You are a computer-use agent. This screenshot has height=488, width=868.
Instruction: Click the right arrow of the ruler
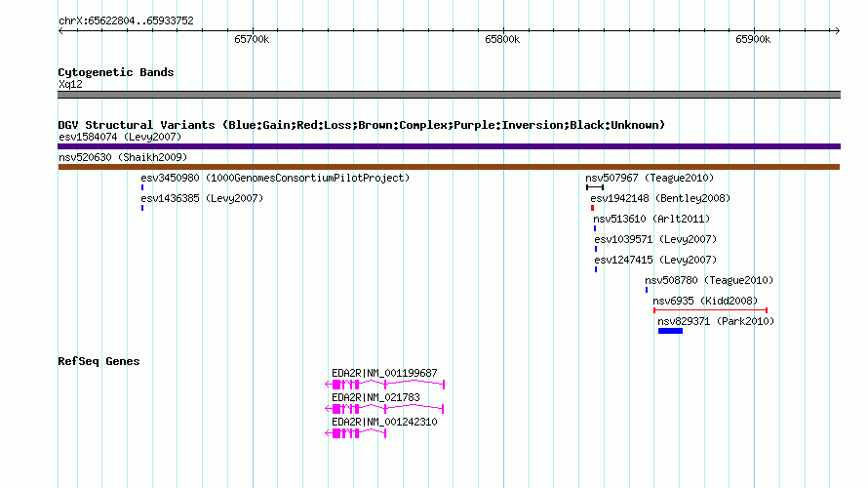tap(837, 30)
